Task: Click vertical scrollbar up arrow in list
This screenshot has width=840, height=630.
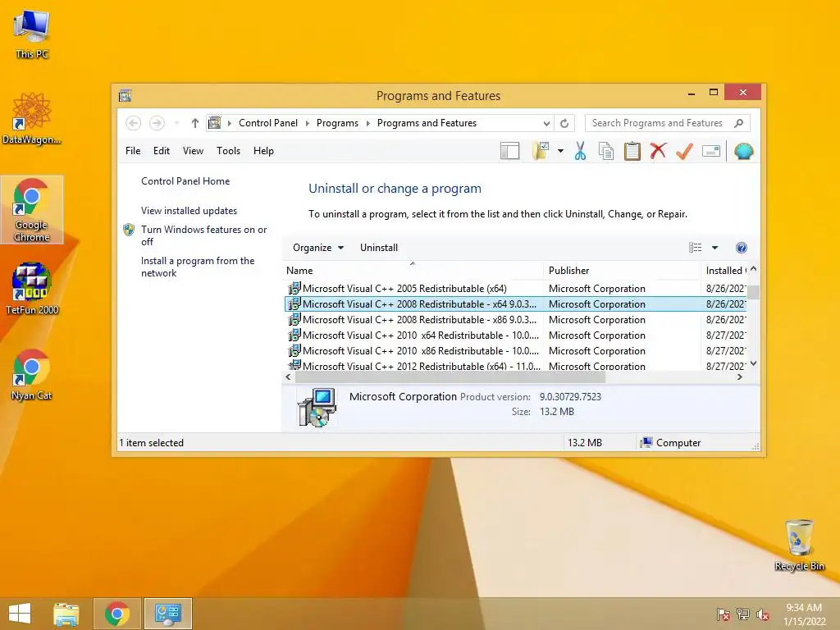Action: point(753,268)
